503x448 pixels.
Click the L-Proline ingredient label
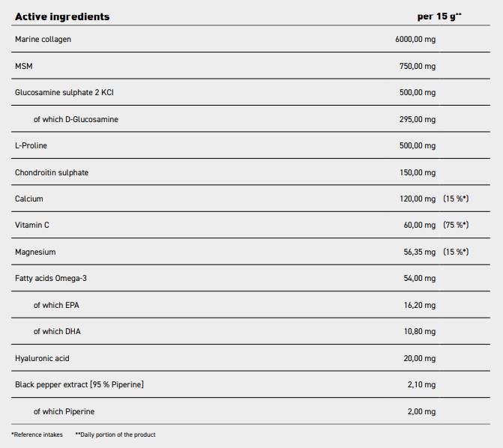point(31,145)
